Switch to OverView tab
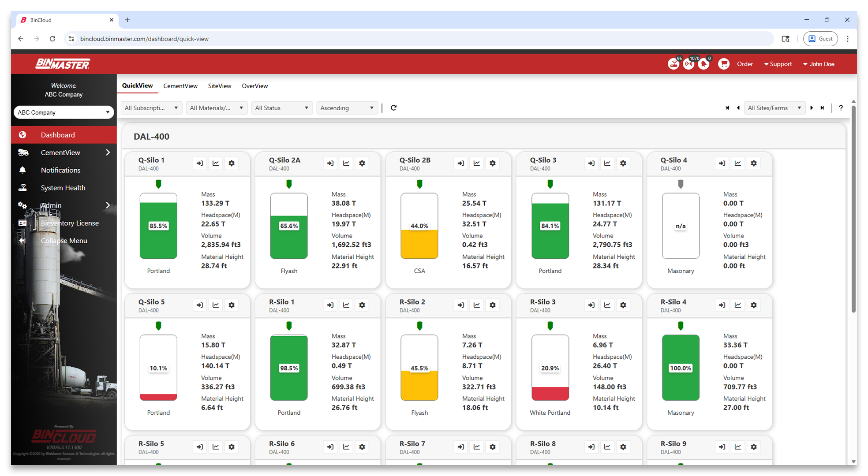Screen dimensions: 868x476 (254, 86)
